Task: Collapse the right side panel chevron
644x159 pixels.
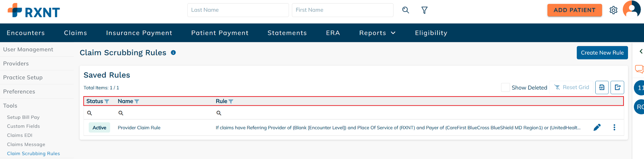Action: 641,51
